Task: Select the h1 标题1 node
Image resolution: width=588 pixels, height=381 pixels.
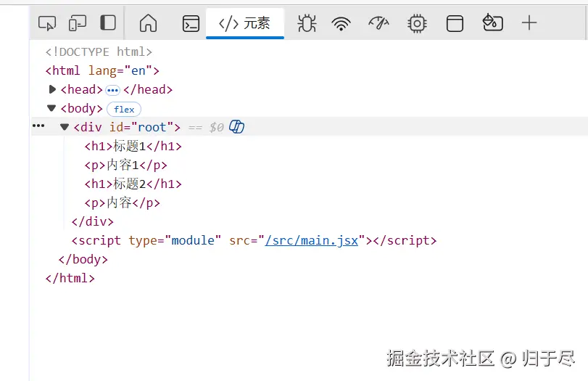Action: tap(133, 146)
